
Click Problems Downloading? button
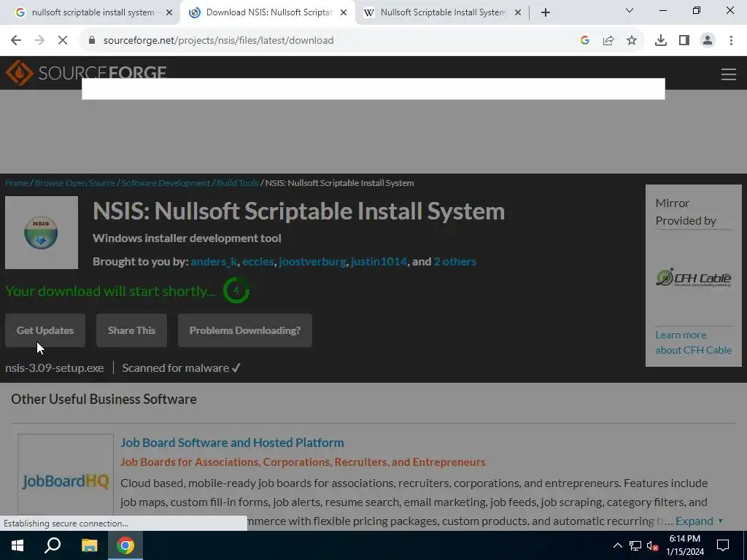(x=245, y=330)
